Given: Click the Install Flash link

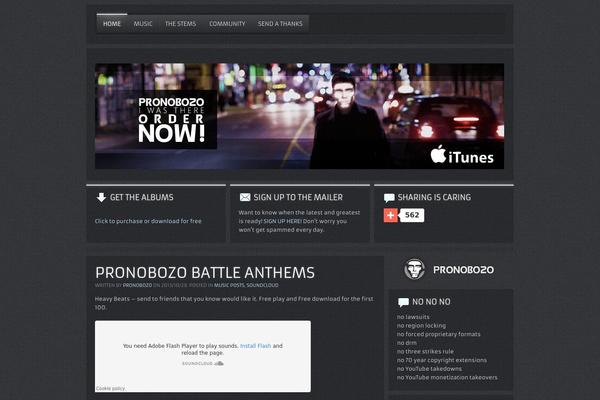Looking at the screenshot, I should pyautogui.click(x=255, y=346).
